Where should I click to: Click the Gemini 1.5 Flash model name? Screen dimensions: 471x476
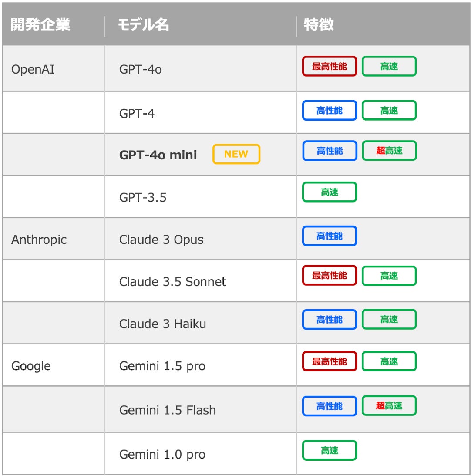click(168, 410)
